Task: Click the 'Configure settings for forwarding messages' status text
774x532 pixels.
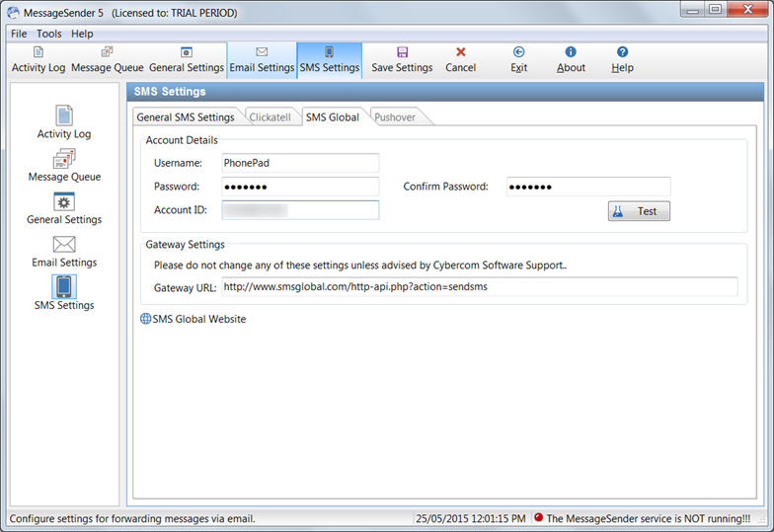Action: click(x=132, y=518)
